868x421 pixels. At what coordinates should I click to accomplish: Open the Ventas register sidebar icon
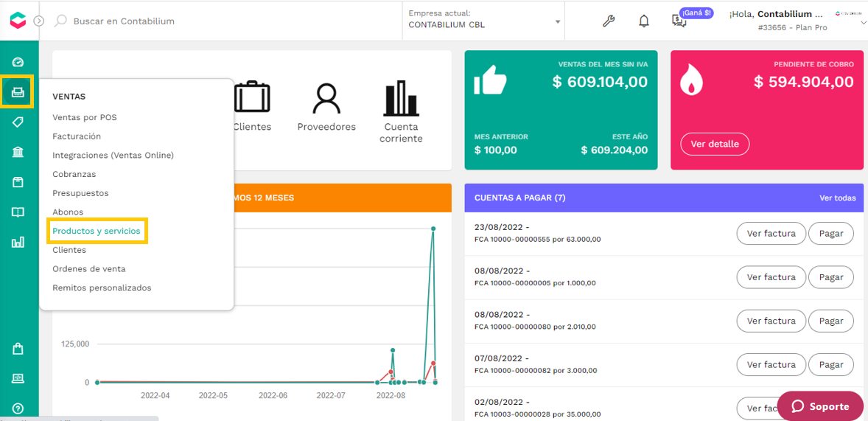click(x=18, y=91)
